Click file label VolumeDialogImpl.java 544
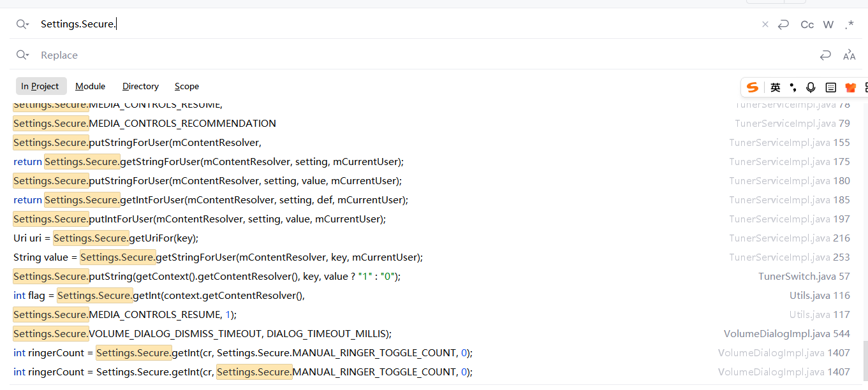This screenshot has width=868, height=390. click(x=787, y=333)
